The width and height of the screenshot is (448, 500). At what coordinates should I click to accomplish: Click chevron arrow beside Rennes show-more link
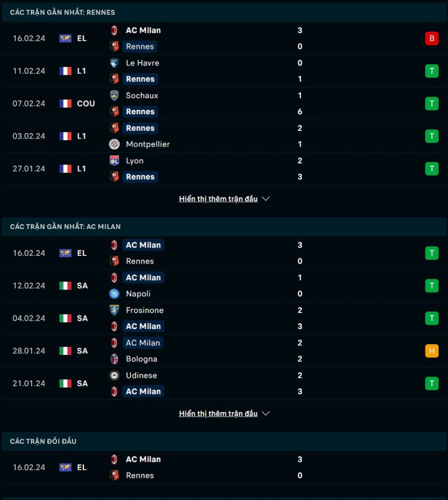[266, 199]
